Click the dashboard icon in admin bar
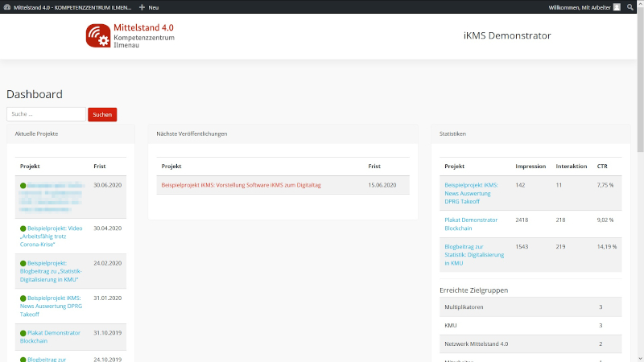This screenshot has height=362, width=644. 7,6
